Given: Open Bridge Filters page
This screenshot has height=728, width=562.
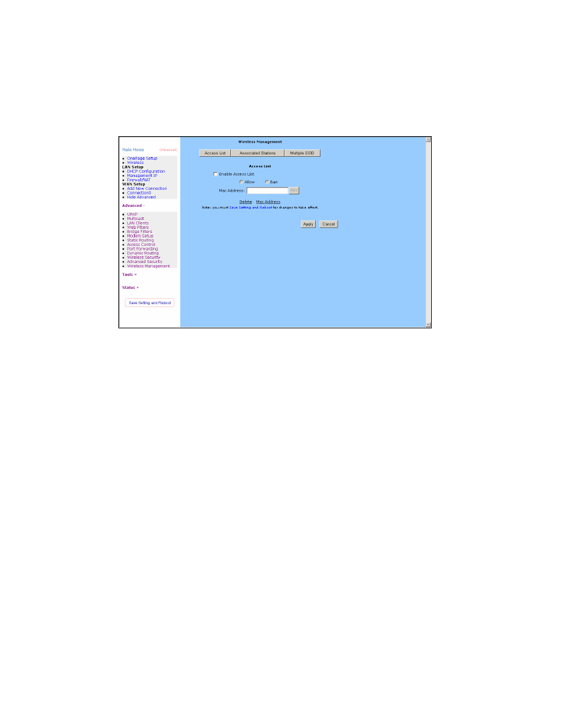Looking at the screenshot, I should 140,232.
